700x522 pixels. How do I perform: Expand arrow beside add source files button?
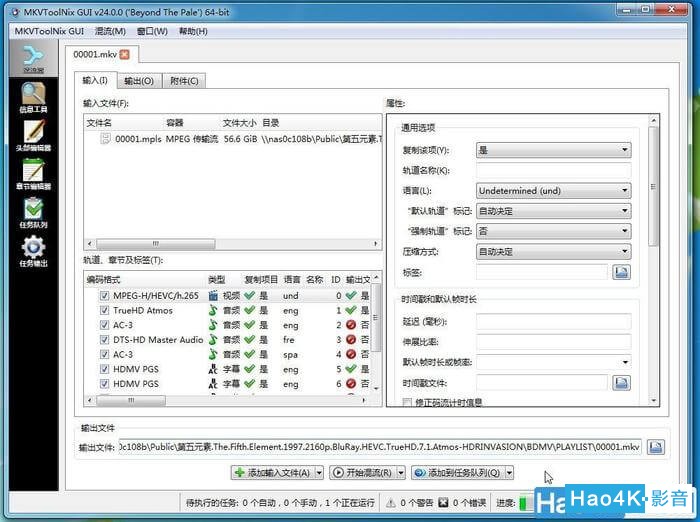(x=319, y=472)
